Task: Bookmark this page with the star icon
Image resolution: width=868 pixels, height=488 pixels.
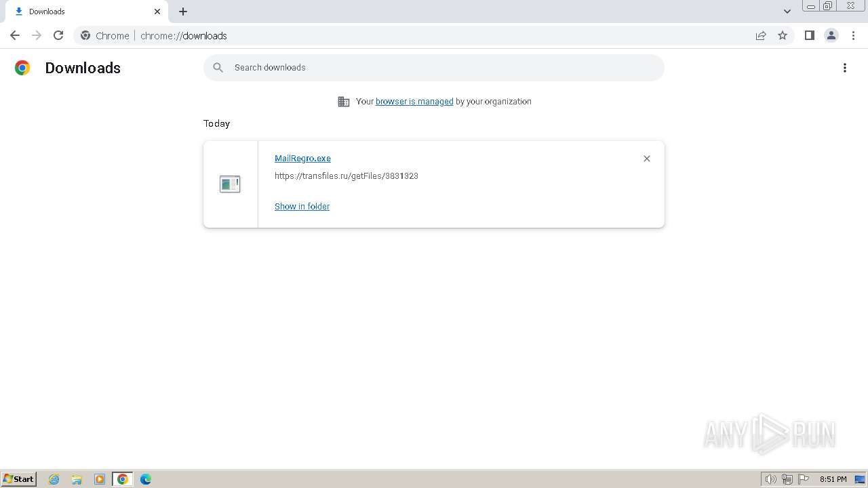Action: point(783,35)
